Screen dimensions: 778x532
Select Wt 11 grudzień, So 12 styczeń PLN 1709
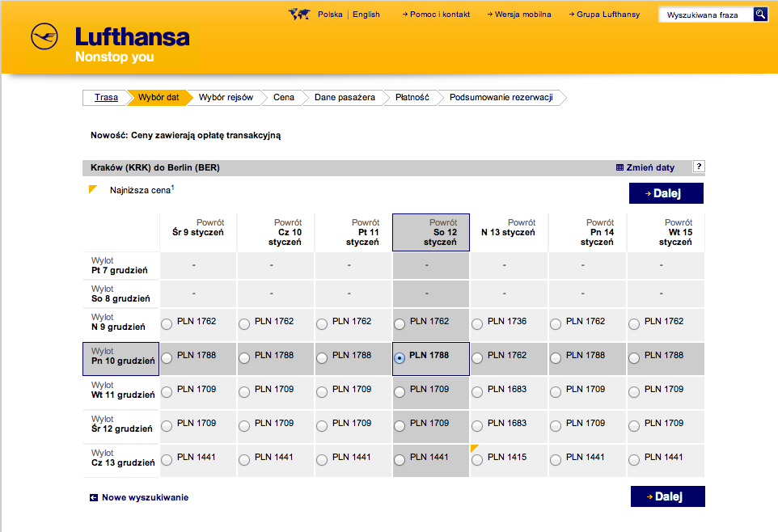point(400,392)
